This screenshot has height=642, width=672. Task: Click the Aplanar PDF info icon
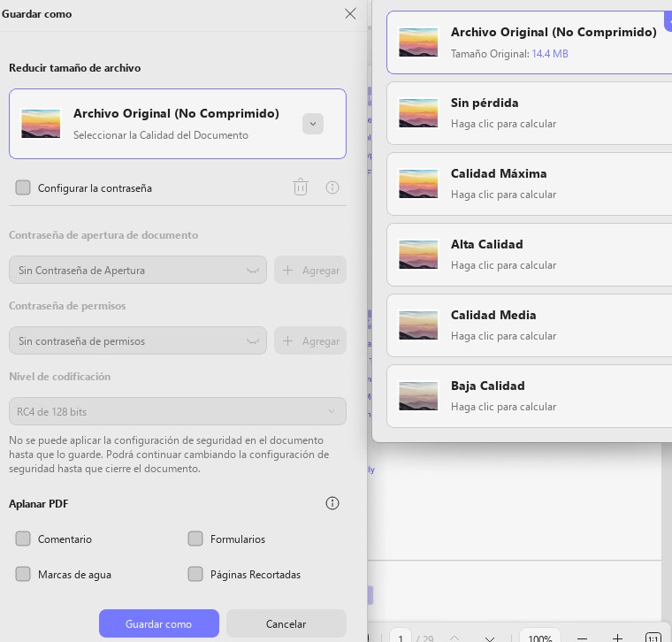pyautogui.click(x=332, y=502)
